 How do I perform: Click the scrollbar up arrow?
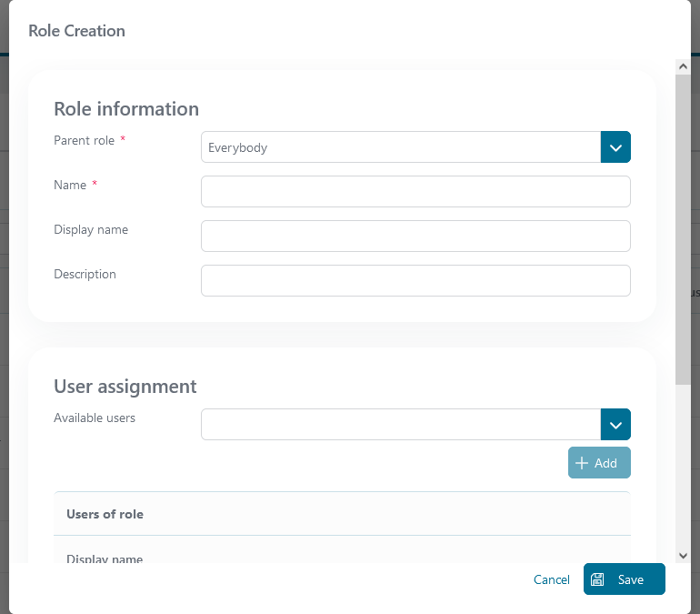point(683,66)
